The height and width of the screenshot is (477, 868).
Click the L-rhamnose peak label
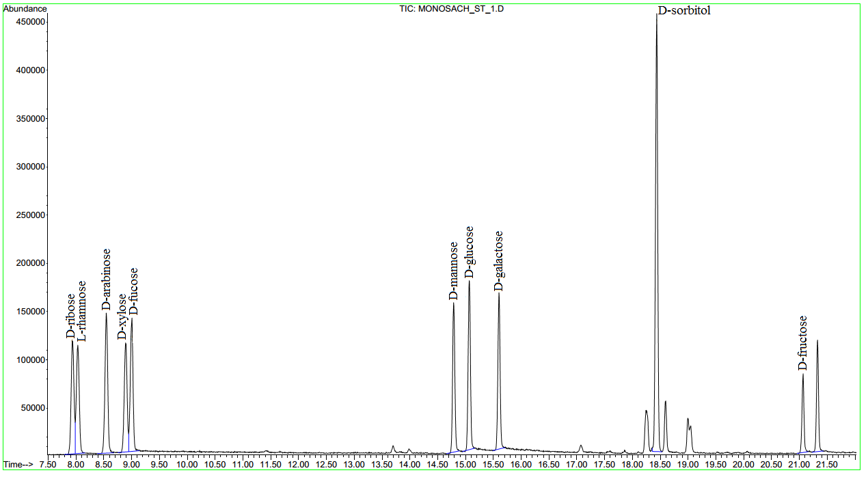pyautogui.click(x=82, y=310)
